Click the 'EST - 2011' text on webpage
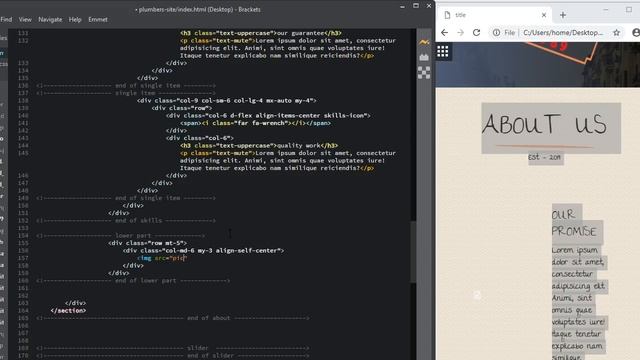Screen dimensions: 640x360 click(545, 157)
